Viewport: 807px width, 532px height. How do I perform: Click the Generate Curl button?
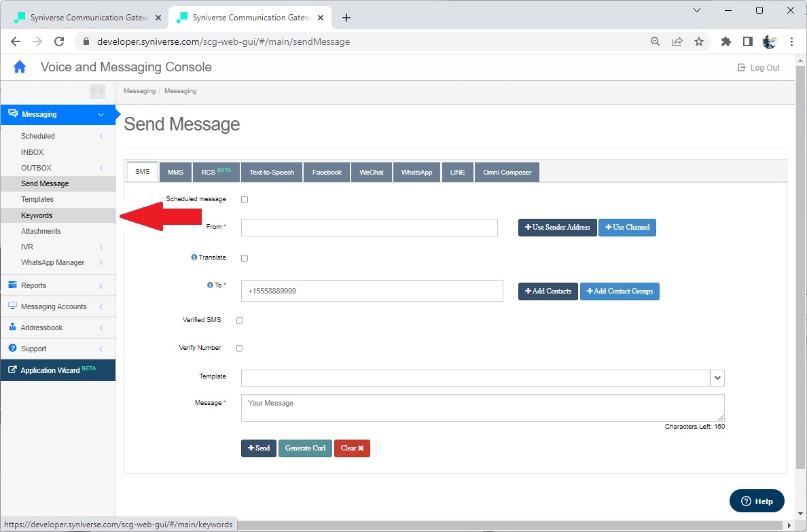click(x=305, y=448)
